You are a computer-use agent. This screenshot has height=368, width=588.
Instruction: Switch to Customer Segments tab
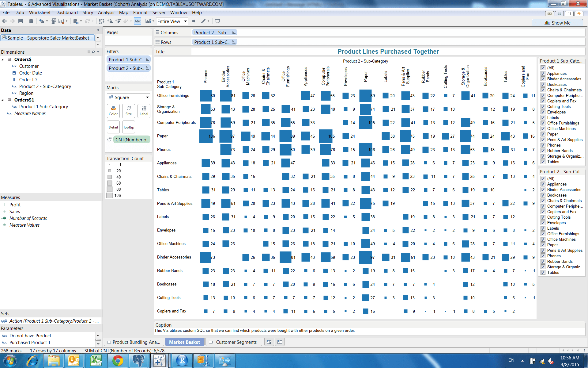point(236,342)
